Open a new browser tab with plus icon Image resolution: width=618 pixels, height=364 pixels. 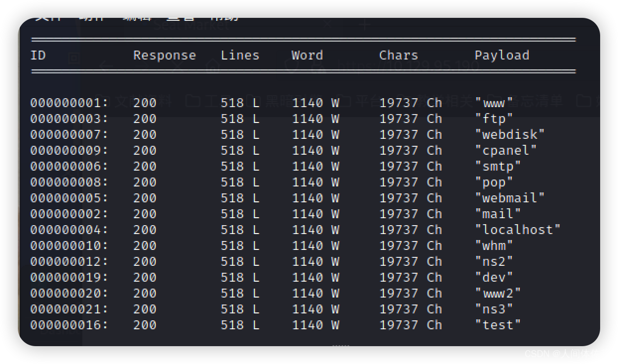365,25
